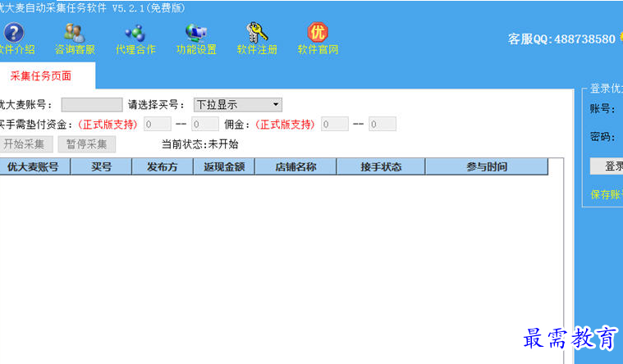The image size is (623, 364).
Task: Open the 下拉显示 buyer account dropdown
Action: point(237,105)
